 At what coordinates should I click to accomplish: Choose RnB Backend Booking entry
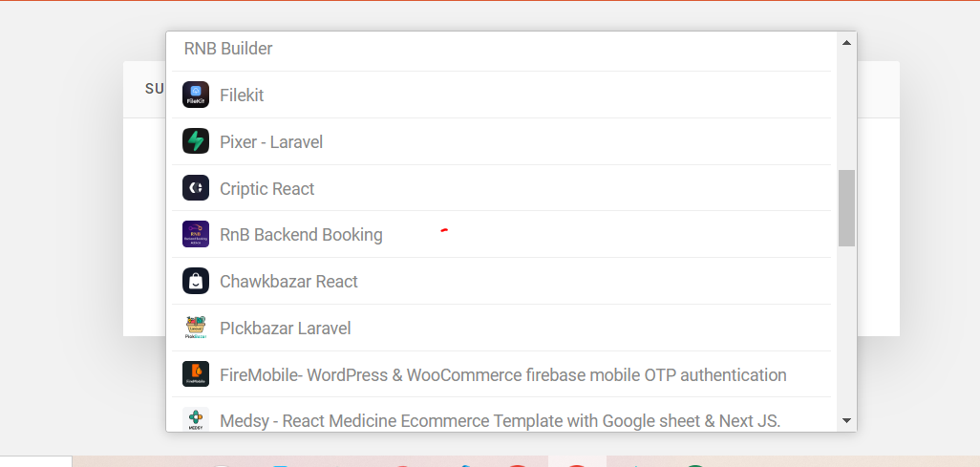point(501,234)
